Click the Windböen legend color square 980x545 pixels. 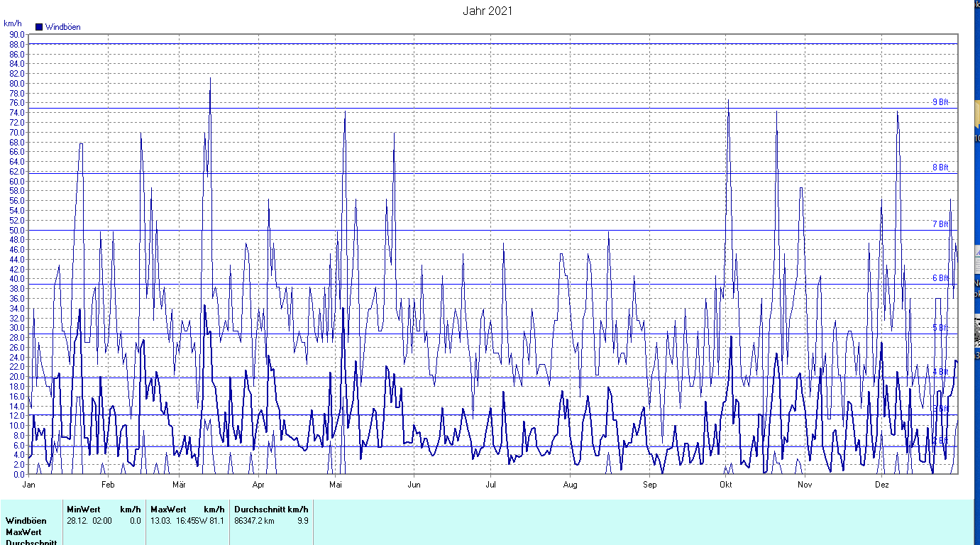[39, 27]
